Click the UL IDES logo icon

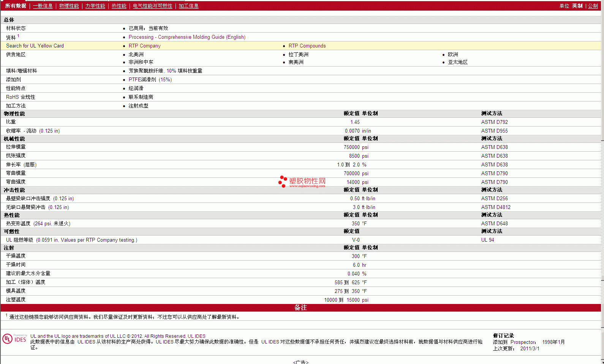15,339
